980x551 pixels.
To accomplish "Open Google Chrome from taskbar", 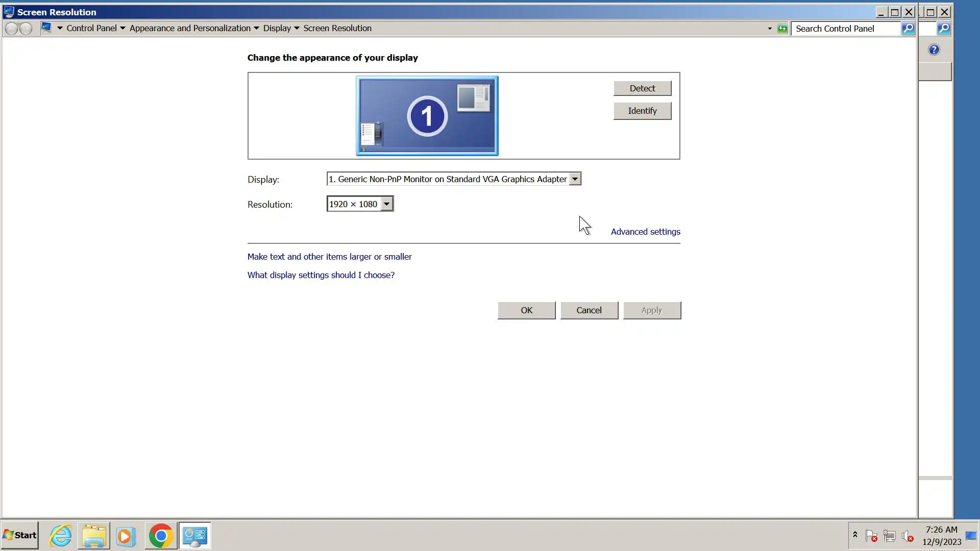I will 161,536.
